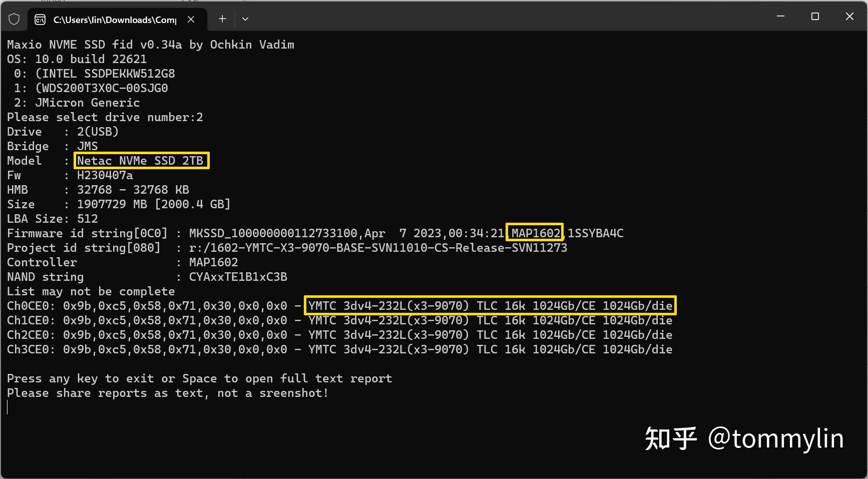Close the terminal window
The width and height of the screenshot is (868, 479).
(849, 17)
